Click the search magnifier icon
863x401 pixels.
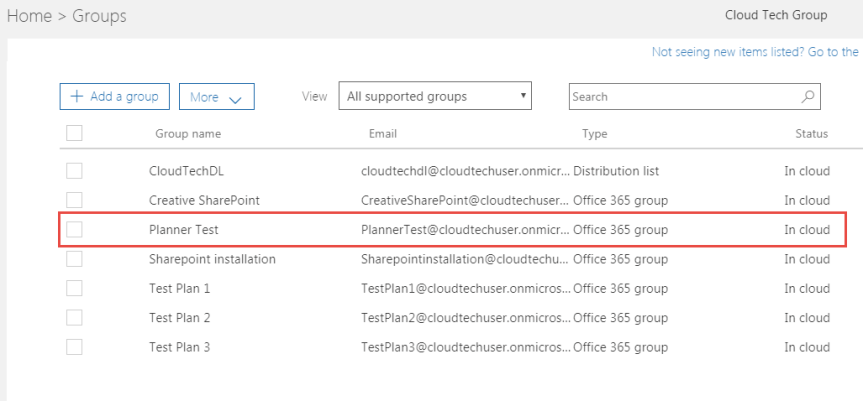(808, 97)
